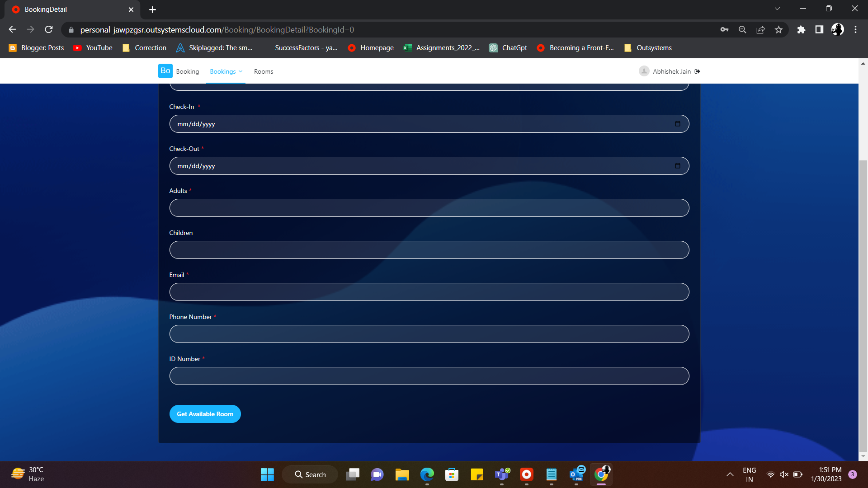The height and width of the screenshot is (488, 868).
Task: Click the logout icon beside Abhishek Jain
Action: [698, 71]
